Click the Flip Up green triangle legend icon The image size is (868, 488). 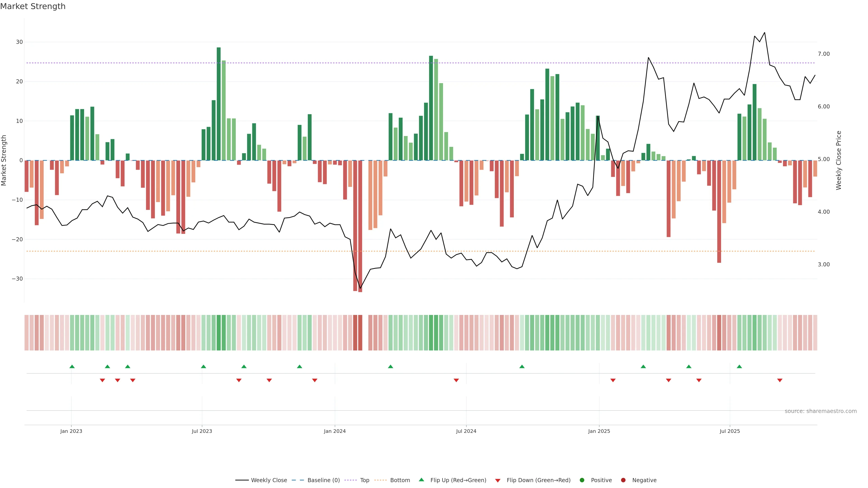click(x=421, y=480)
